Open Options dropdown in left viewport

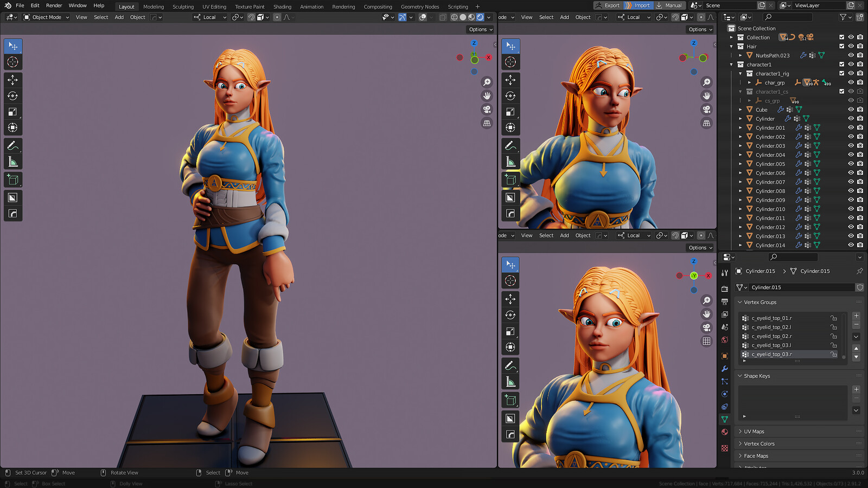click(481, 29)
